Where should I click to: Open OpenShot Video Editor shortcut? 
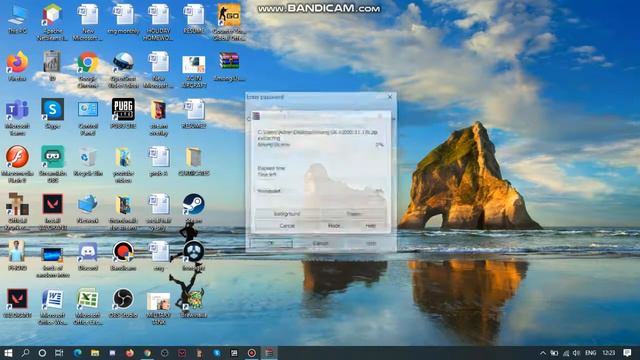123,69
